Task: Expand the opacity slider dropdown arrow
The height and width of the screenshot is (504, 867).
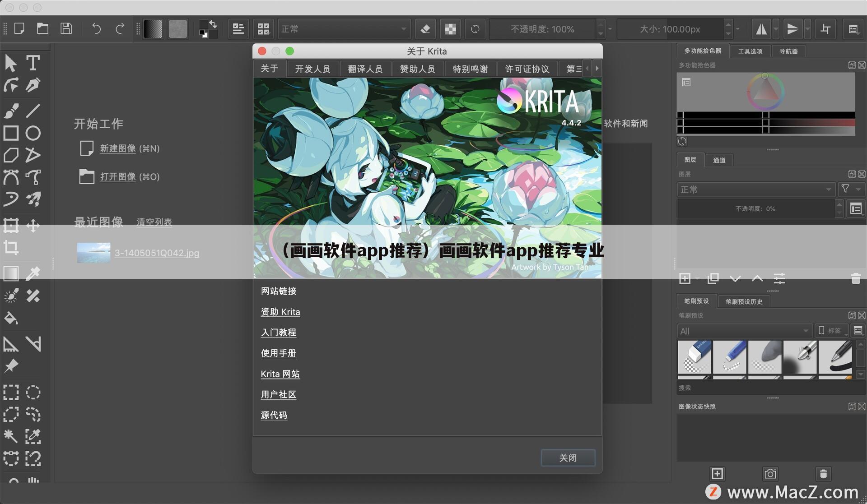Action: click(x=610, y=29)
